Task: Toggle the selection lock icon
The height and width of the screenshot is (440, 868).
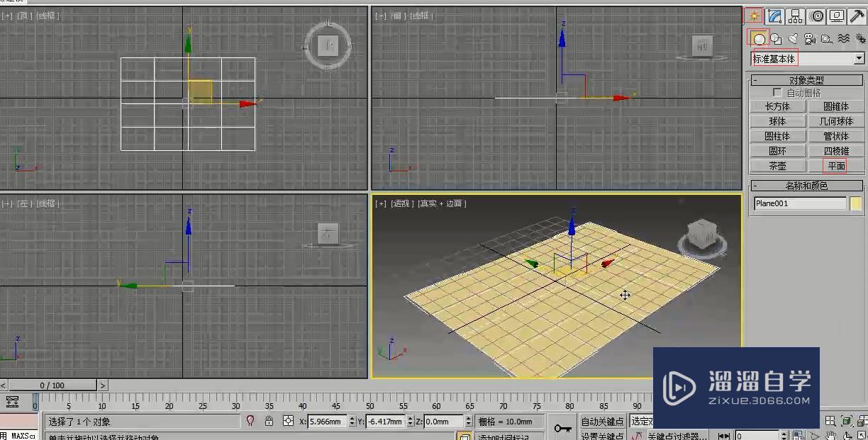Action: 269,421
